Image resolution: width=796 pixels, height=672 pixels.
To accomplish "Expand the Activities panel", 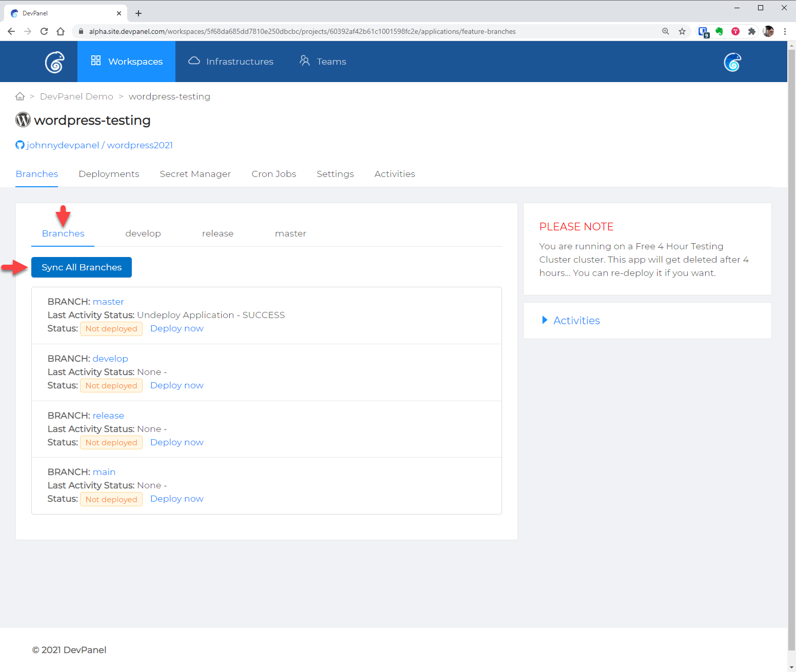I will click(576, 321).
